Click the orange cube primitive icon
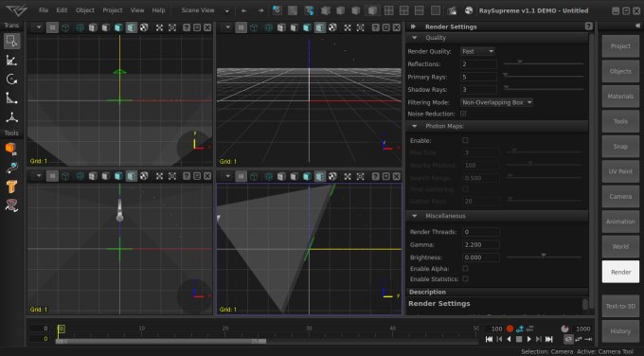 [11, 149]
